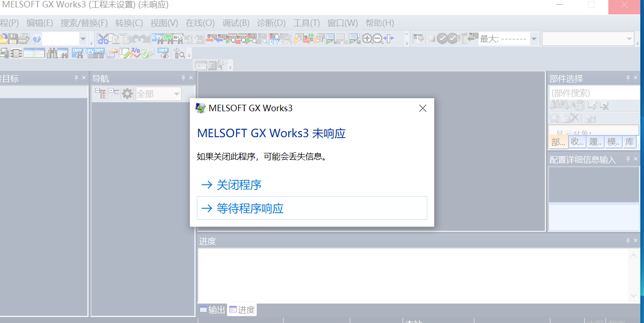Toggle the pin on the 进度 panel
Screen dimensions: 644x323
pyautogui.click(x=628, y=241)
